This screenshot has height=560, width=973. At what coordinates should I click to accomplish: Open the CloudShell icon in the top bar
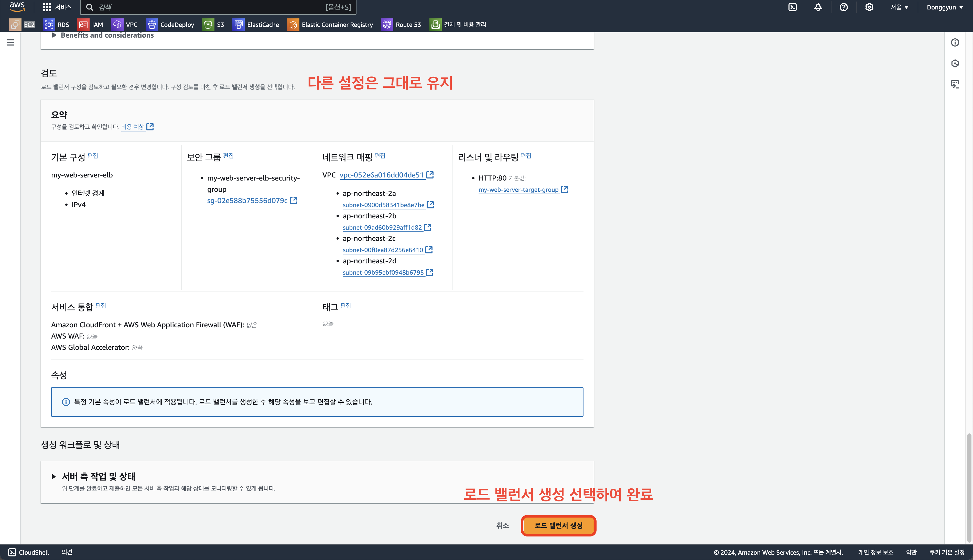793,7
